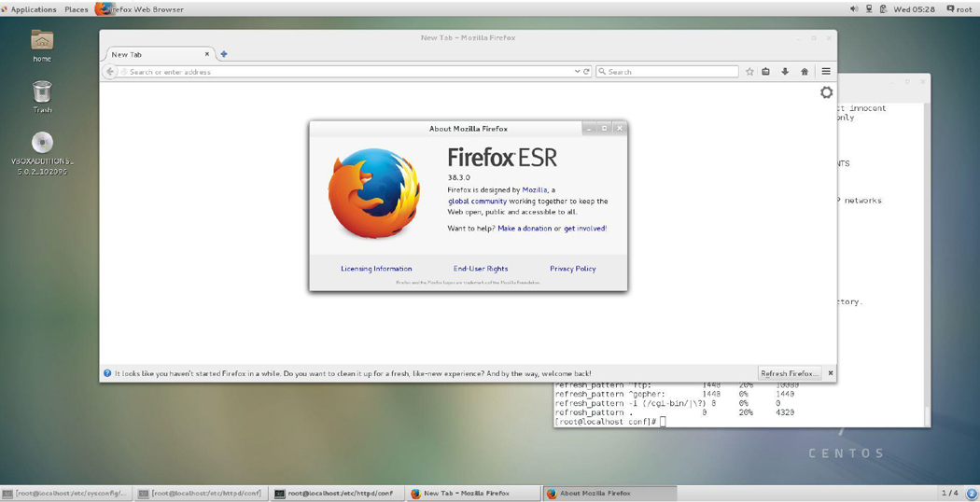
Task: Switch to third root@localhost:/etc/httpd/conf taskbar window
Action: [337, 494]
